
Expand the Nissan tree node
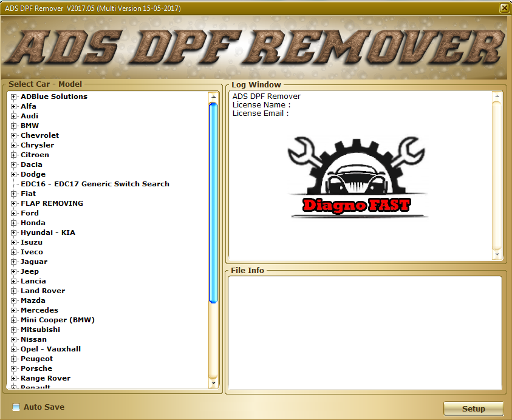point(14,339)
